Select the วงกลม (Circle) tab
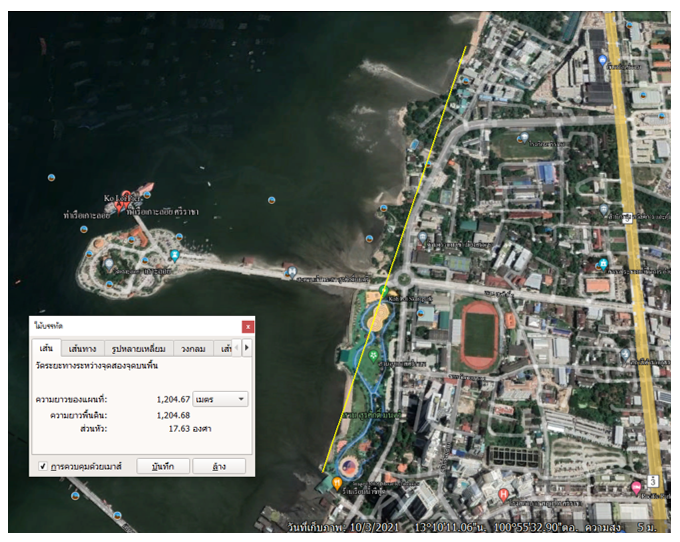The image size is (680, 542). (x=192, y=349)
